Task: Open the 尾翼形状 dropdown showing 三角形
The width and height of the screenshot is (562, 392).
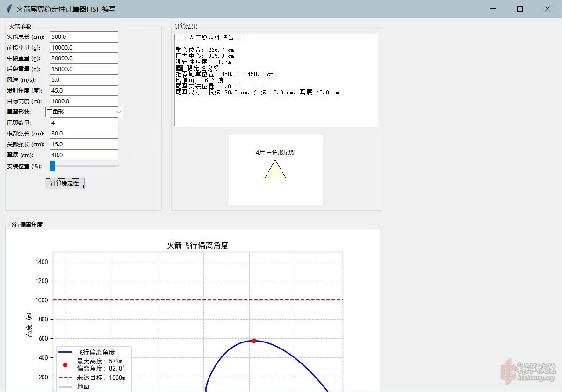Action: click(x=84, y=112)
